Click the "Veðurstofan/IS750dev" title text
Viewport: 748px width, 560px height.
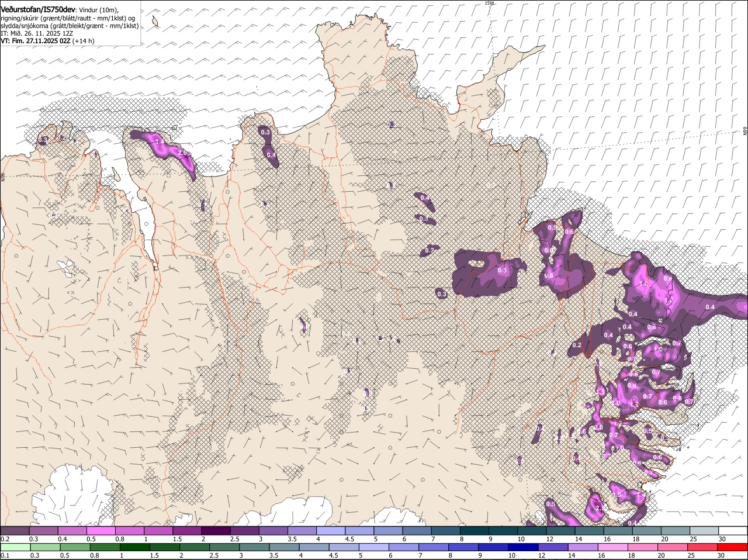coord(38,9)
